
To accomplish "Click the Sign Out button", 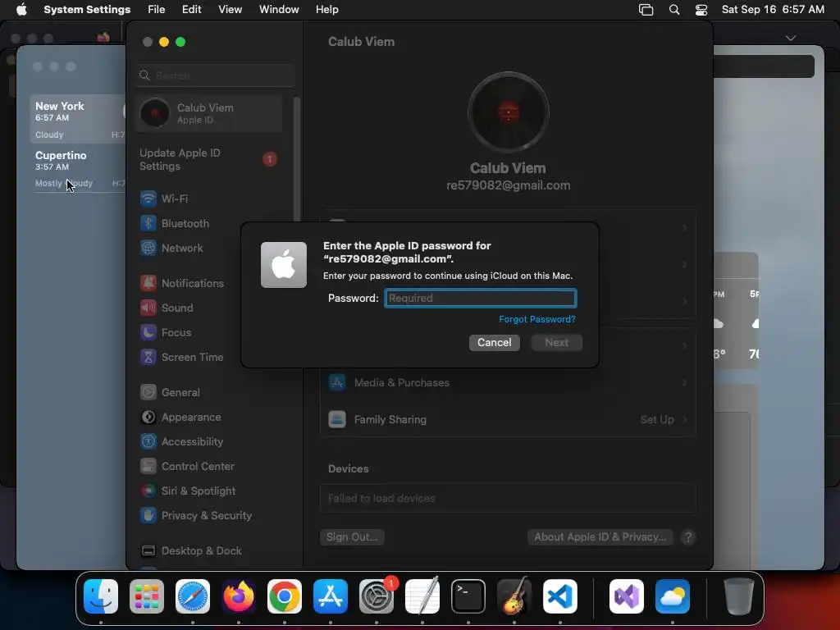I will (352, 536).
